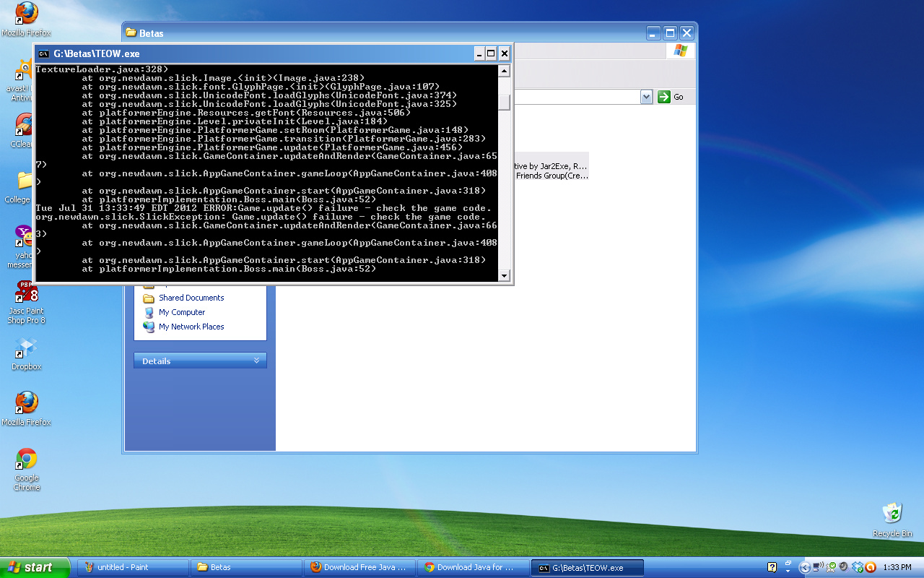This screenshot has height=578, width=924.
Task: Click the 'Level.privateInit(Level.java:184)' line
Action: click(x=235, y=121)
